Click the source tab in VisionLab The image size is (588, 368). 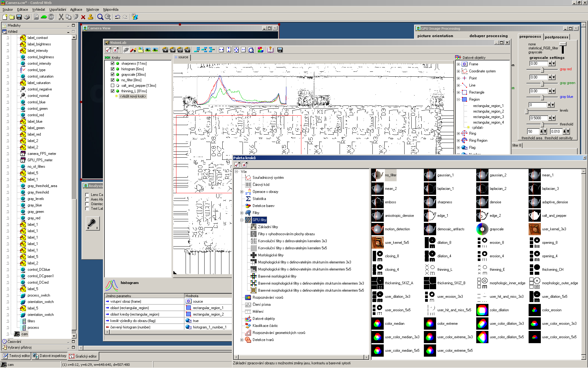182,57
